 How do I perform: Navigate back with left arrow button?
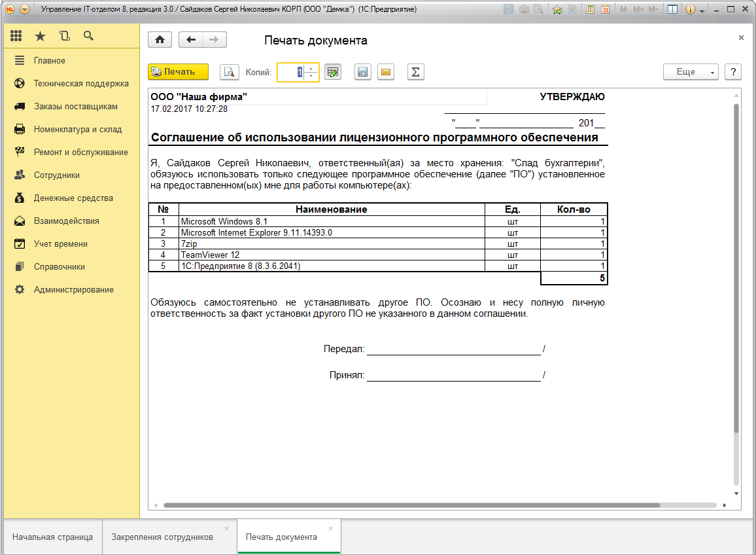pyautogui.click(x=191, y=40)
